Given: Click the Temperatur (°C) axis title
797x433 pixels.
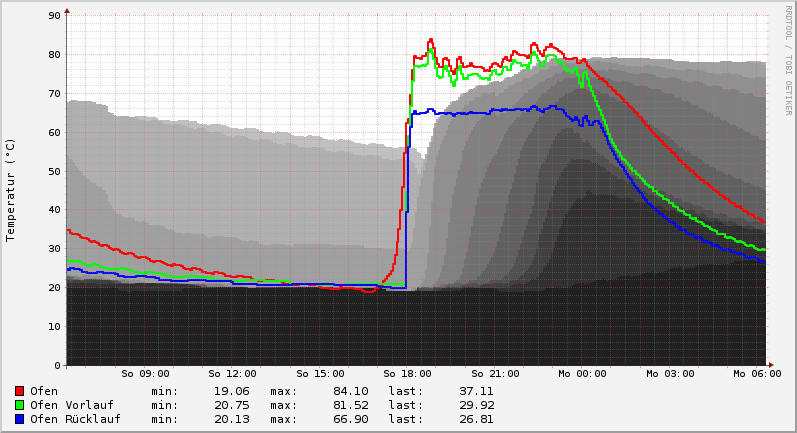Looking at the screenshot, I should [x=11, y=190].
